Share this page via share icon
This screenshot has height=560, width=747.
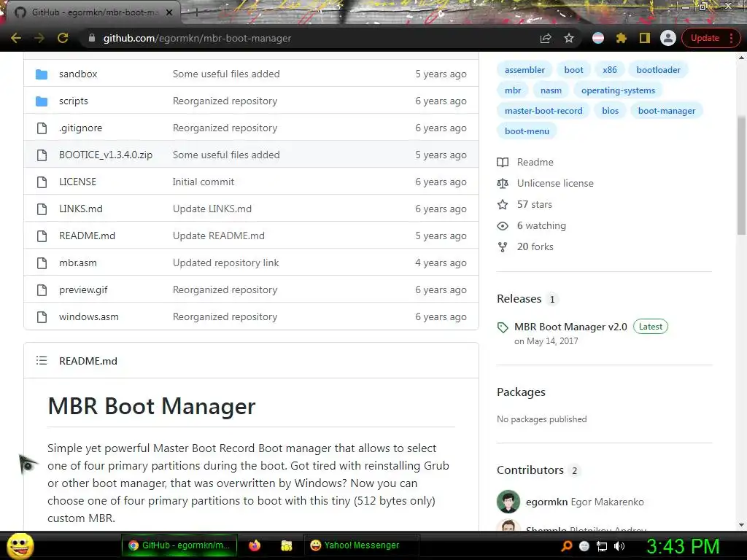pyautogui.click(x=546, y=38)
